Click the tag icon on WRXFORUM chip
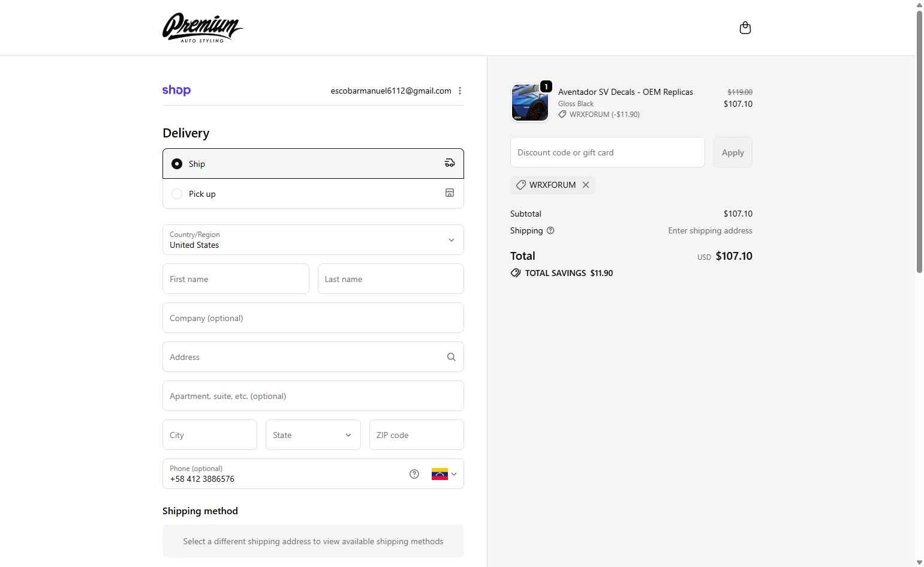 520,185
